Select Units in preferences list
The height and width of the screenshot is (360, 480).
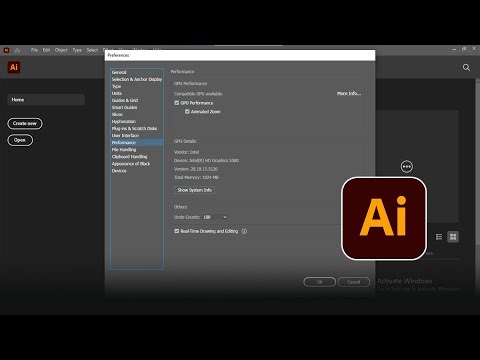click(137, 93)
